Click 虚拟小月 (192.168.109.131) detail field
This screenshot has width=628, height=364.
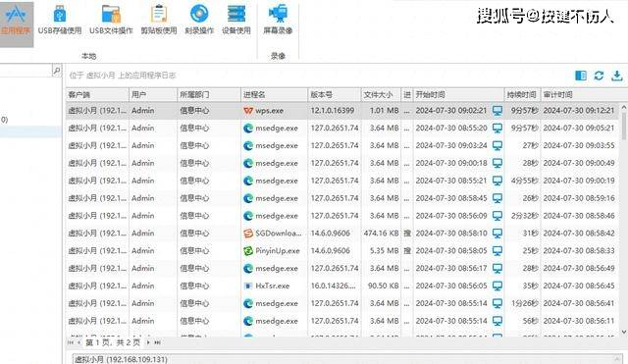(346, 359)
